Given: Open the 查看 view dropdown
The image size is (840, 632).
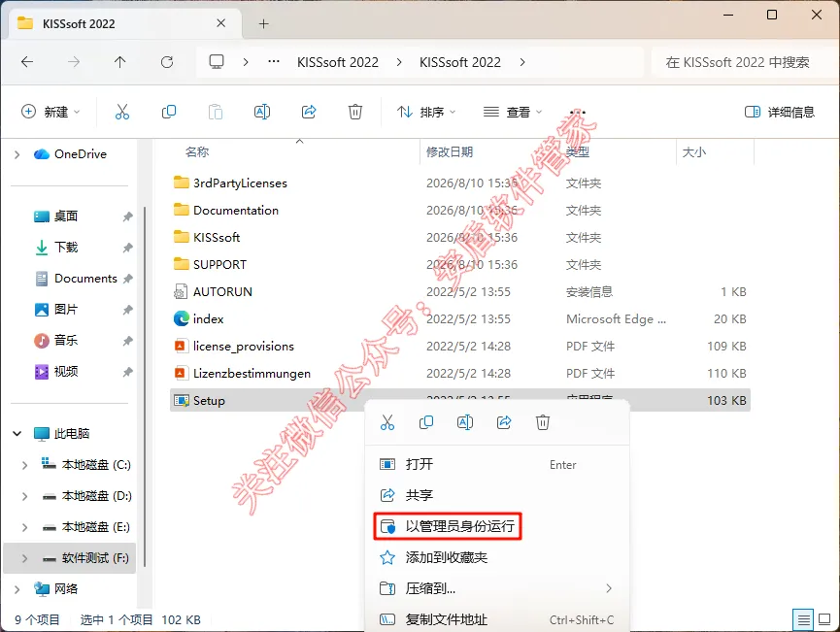Looking at the screenshot, I should coord(513,112).
